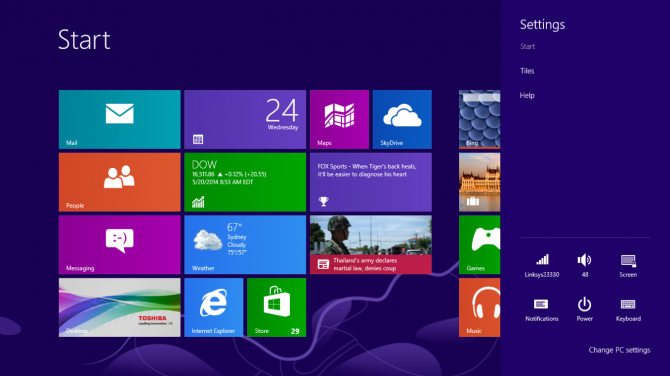Open the DOW finance tile
Viewport: 670px width, 376px height.
click(245, 182)
